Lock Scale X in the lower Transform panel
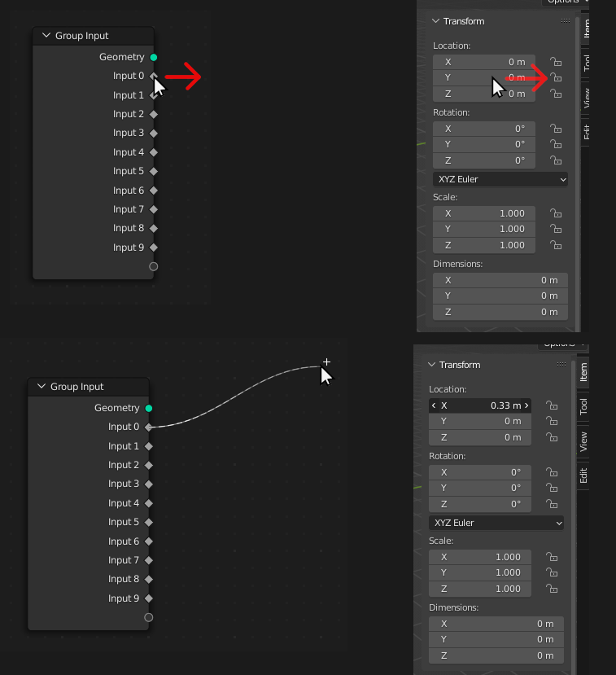 (552, 557)
